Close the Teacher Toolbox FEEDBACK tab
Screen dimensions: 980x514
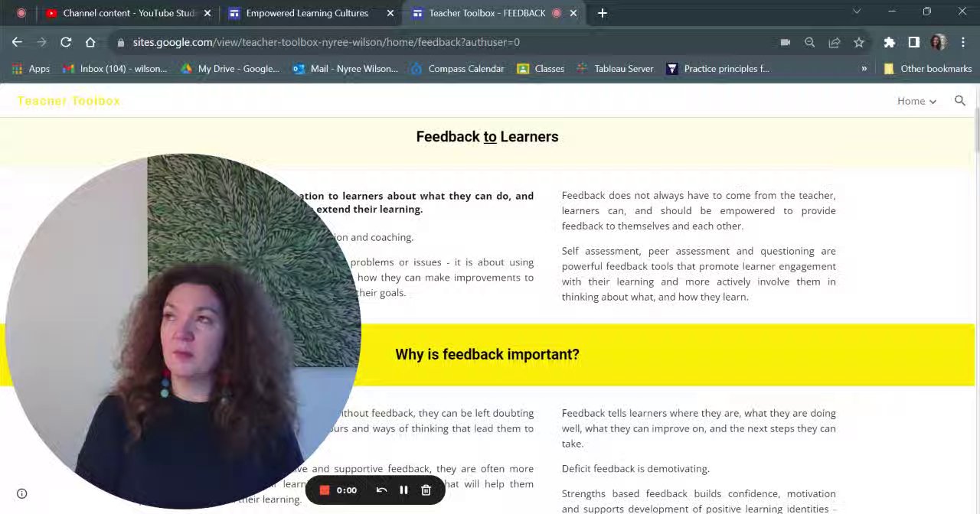click(x=573, y=13)
